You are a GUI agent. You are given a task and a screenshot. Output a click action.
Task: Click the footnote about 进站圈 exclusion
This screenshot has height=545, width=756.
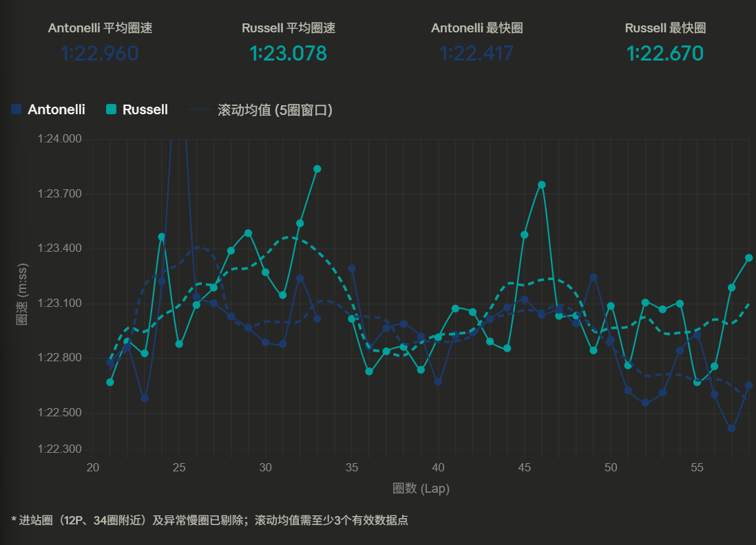[x=210, y=520]
